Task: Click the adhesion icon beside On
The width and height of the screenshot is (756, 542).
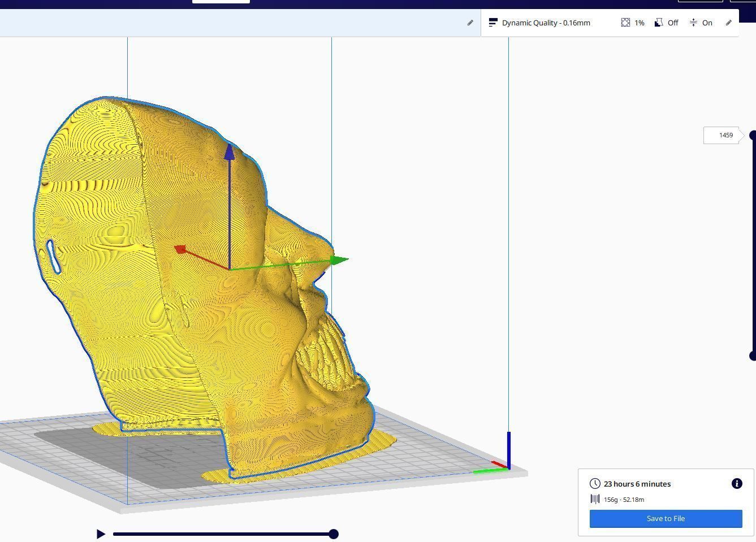Action: coord(693,23)
